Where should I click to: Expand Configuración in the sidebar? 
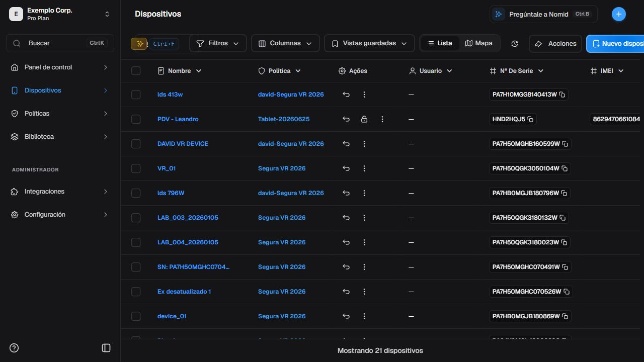60,215
